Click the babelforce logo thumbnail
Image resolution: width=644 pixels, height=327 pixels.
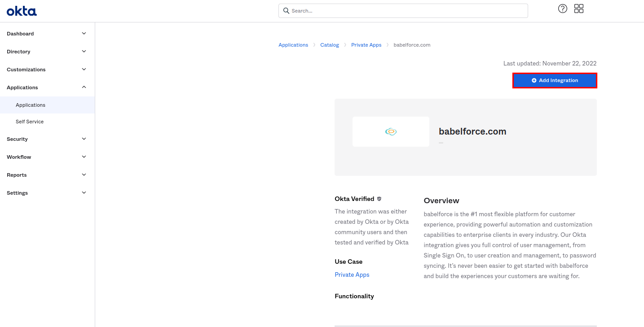[391, 131]
